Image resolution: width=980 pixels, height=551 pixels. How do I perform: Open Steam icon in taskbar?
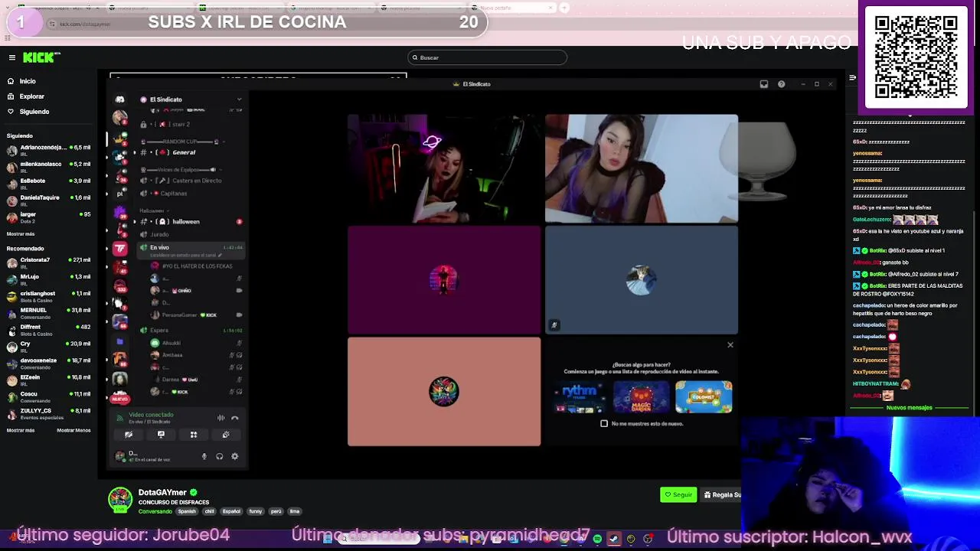(x=613, y=539)
